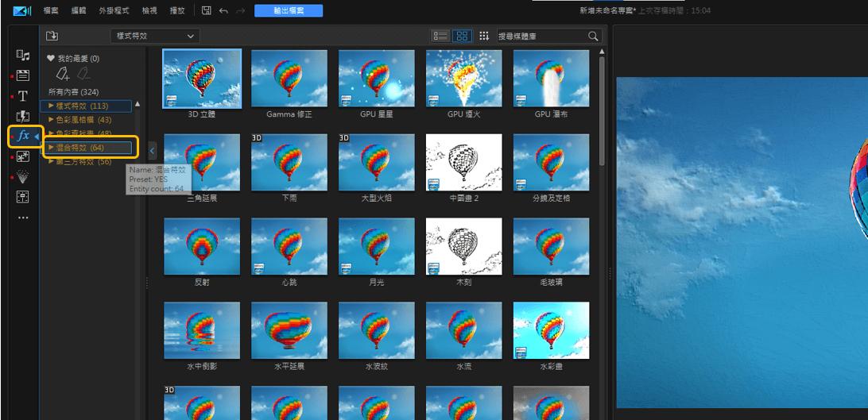Open the Audio Mixing room icon
This screenshot has width=868, height=420.
(23, 197)
